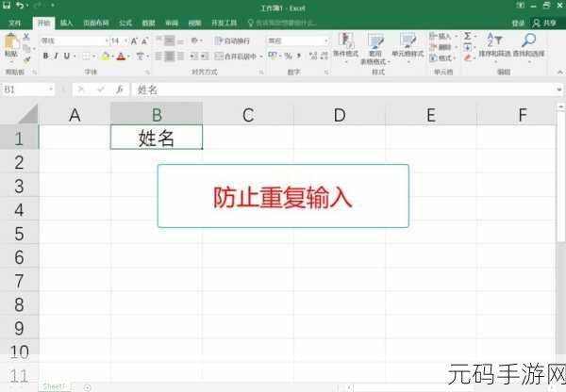Click the Format Painter brush
566x392 pixels.
pos(26,59)
